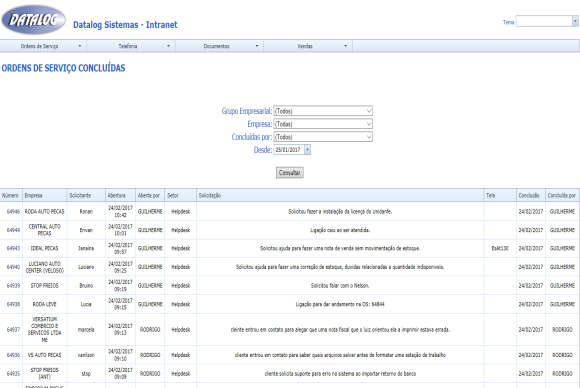The width and height of the screenshot is (580, 388).
Task: Select order number 64939
Action: [13, 286]
